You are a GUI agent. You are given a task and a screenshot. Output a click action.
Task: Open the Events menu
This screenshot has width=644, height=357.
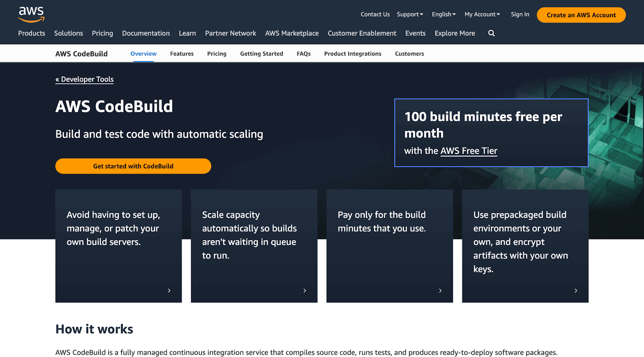(415, 33)
